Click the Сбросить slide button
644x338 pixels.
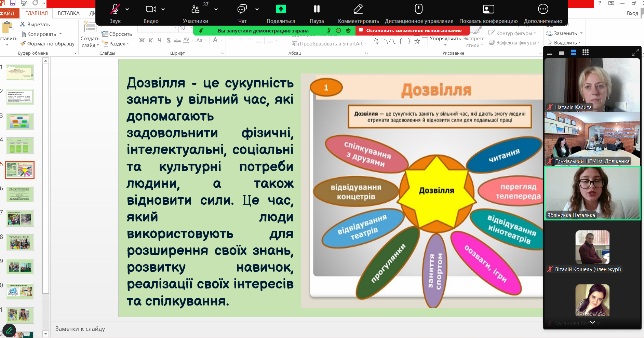click(x=117, y=34)
